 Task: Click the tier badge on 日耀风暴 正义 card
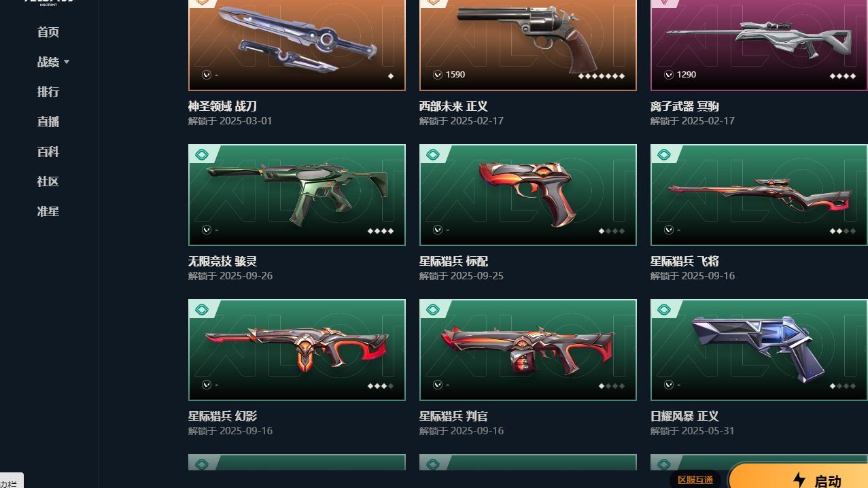coord(664,310)
